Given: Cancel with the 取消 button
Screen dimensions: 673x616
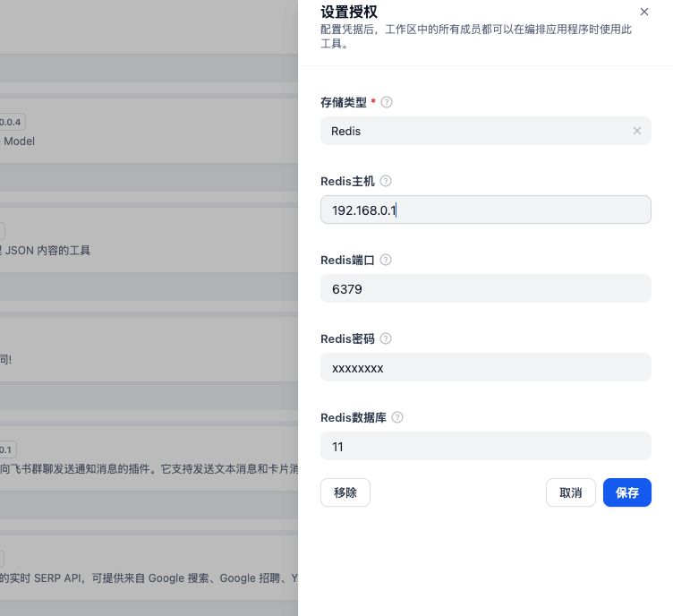Looking at the screenshot, I should (x=570, y=492).
